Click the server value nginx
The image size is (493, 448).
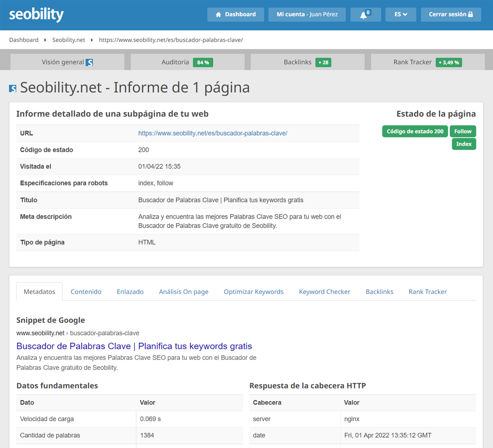(x=351, y=419)
